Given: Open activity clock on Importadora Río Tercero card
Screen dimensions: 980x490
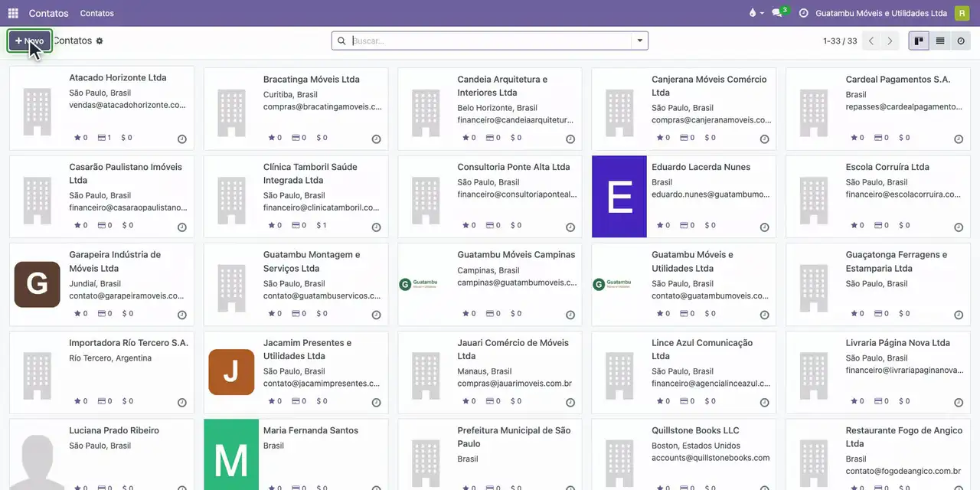Looking at the screenshot, I should pos(182,403).
